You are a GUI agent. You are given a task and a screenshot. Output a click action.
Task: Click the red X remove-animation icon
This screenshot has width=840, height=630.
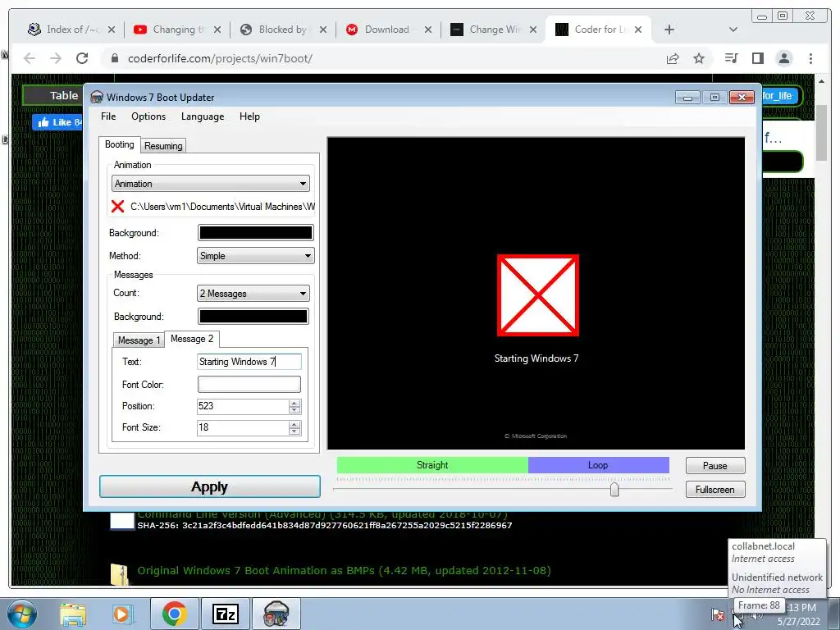pyautogui.click(x=118, y=206)
